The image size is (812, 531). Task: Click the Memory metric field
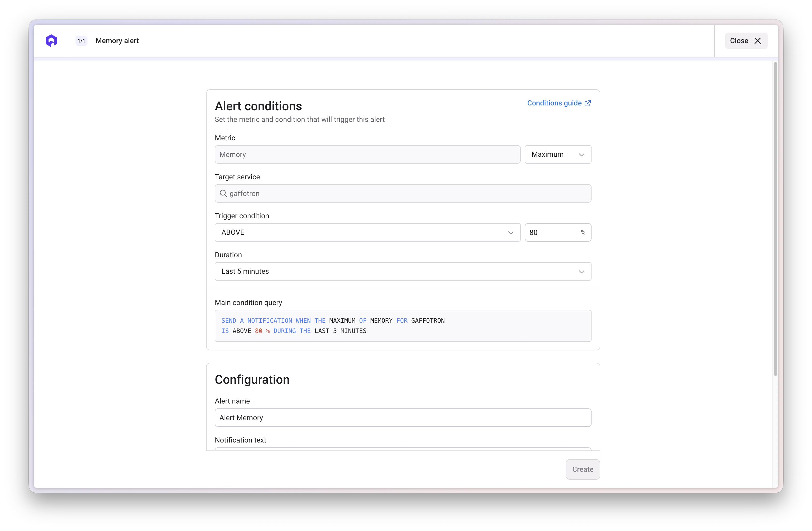(x=368, y=154)
